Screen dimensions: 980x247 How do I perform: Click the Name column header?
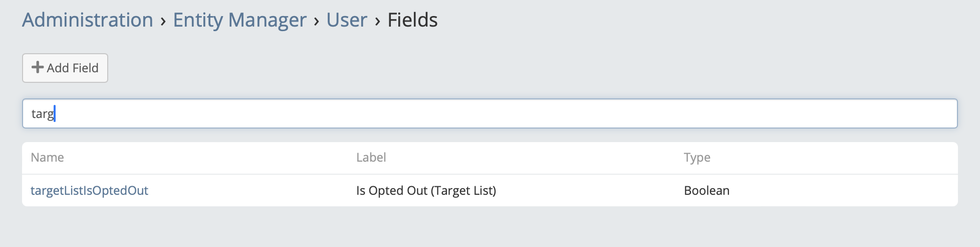47,158
